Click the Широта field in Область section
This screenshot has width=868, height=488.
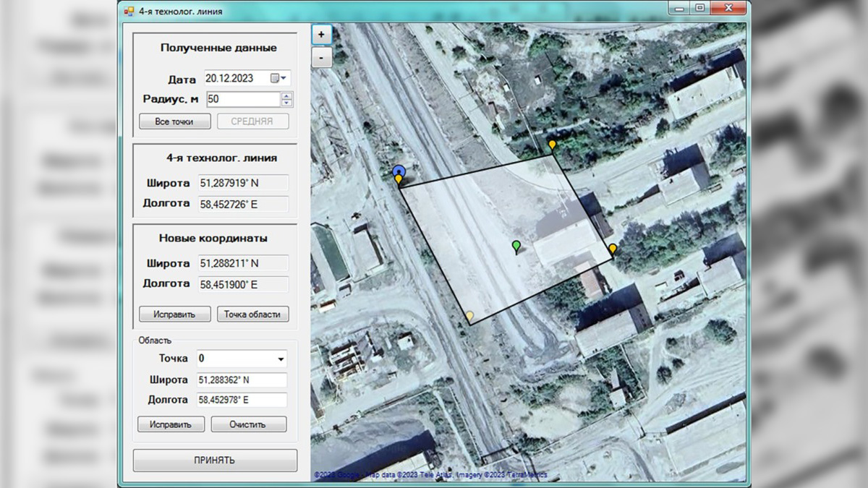(242, 380)
